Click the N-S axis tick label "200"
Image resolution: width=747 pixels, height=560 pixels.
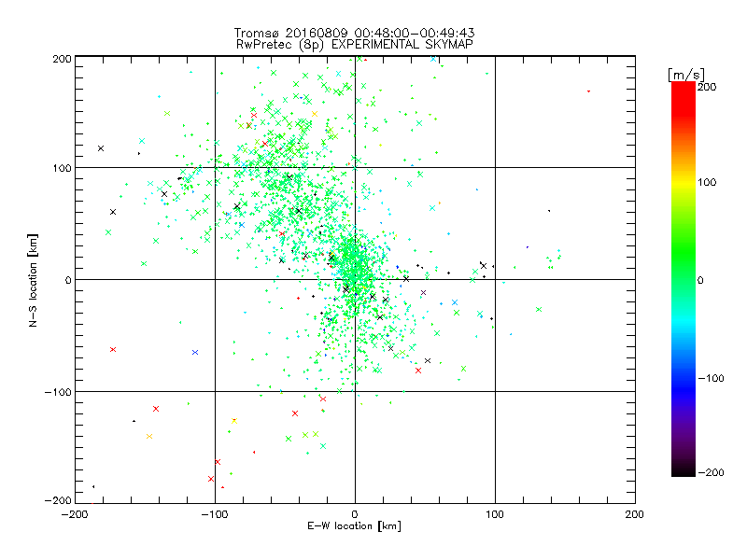(x=62, y=59)
